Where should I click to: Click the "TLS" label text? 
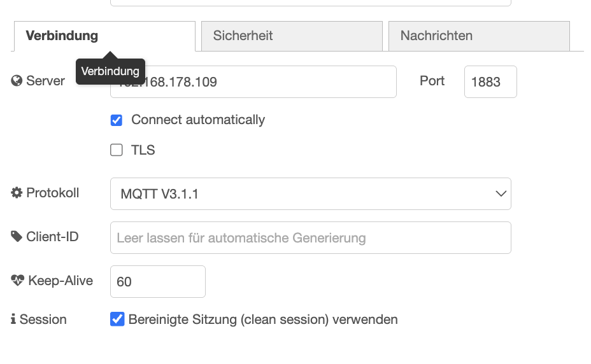(143, 150)
